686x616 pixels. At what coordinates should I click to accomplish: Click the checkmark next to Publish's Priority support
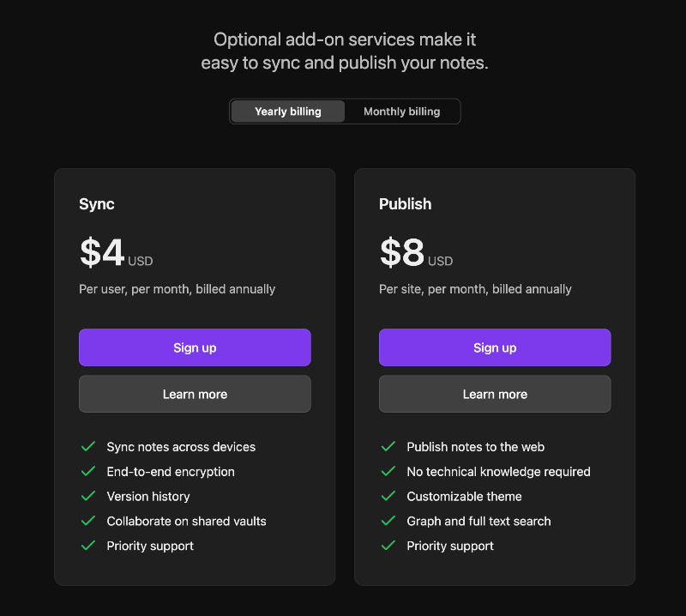click(388, 547)
